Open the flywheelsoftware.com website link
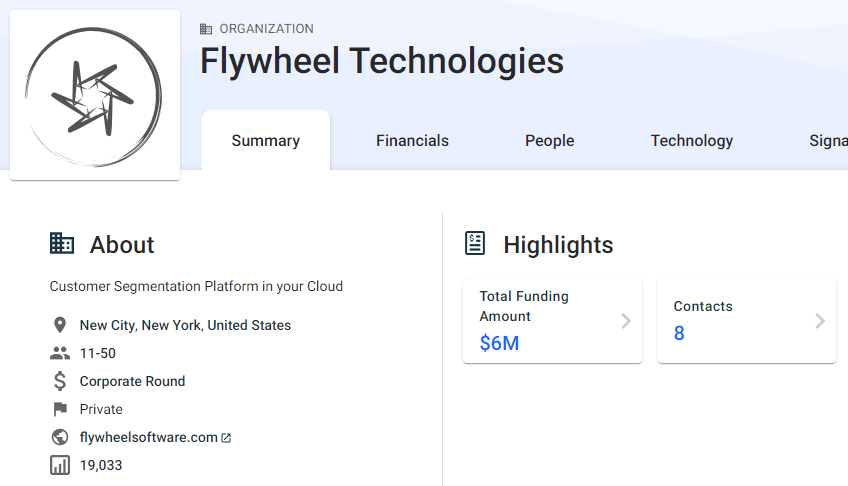This screenshot has width=848, height=486. tap(148, 437)
